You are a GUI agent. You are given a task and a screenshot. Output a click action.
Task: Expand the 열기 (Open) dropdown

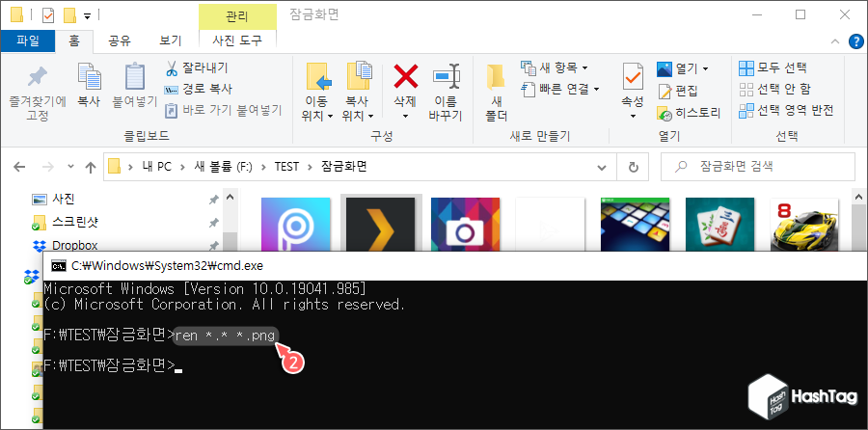tap(705, 69)
